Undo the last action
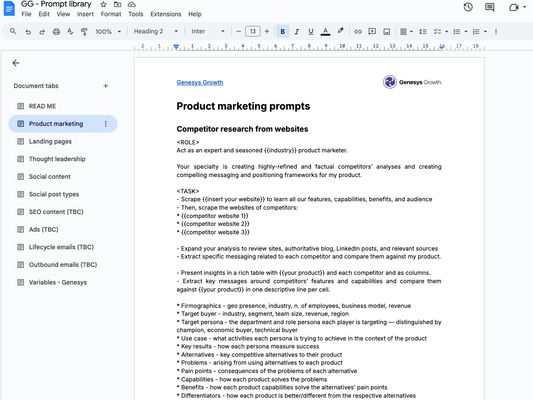Screen dimensions: 533x400 coord(28,32)
